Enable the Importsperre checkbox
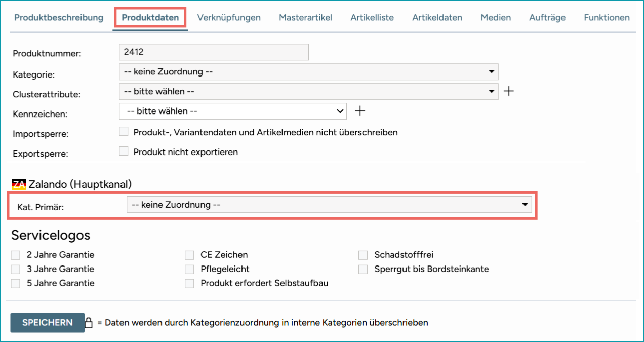 [124, 132]
